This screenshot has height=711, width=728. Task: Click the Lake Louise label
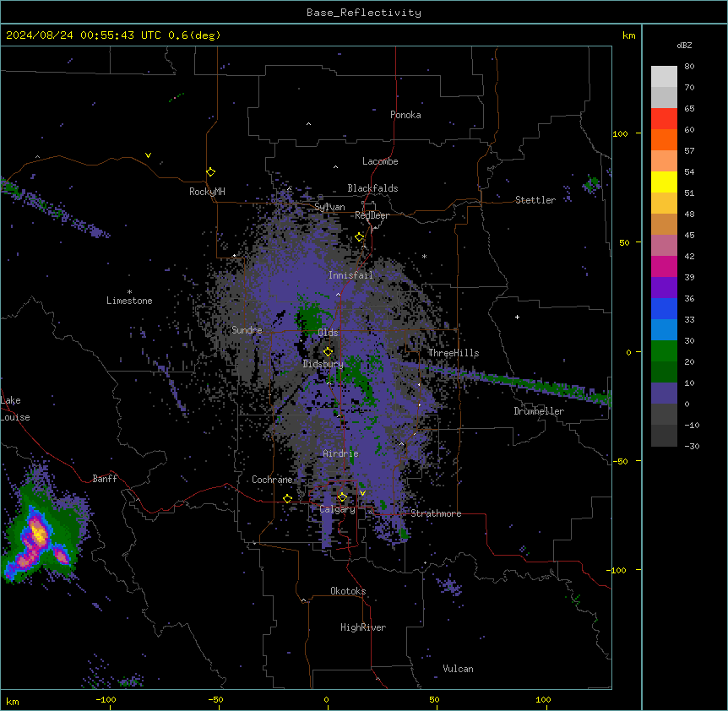(15, 409)
